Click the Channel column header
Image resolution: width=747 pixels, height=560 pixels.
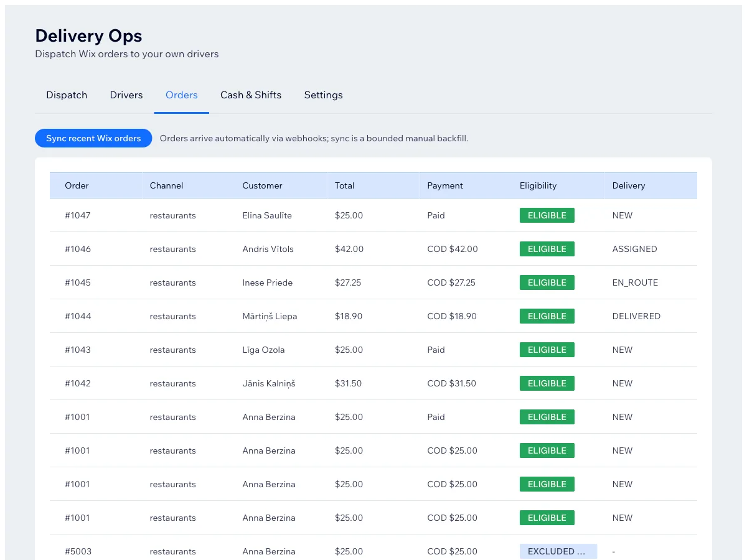167,185
